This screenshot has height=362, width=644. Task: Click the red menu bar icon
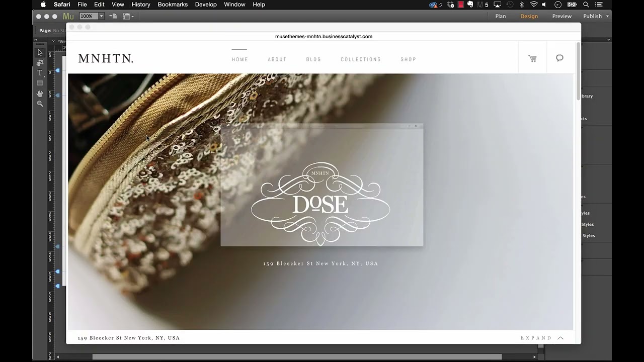click(460, 5)
